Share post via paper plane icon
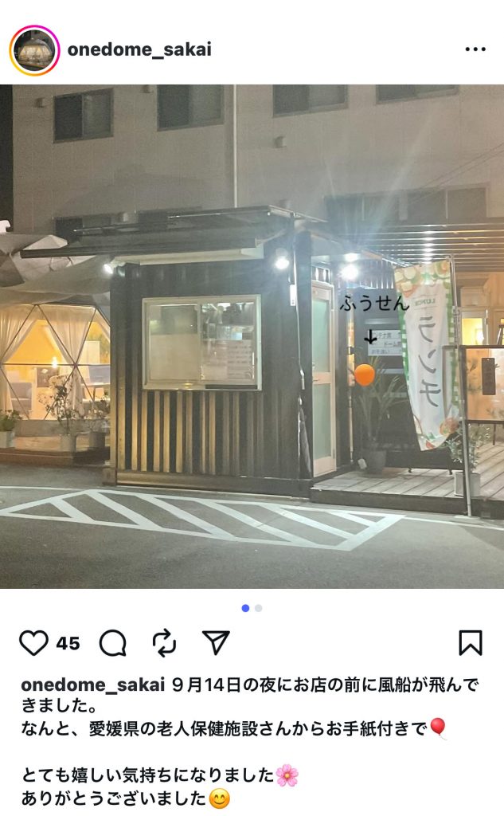Viewport: 504px width, 816px height. (x=216, y=643)
